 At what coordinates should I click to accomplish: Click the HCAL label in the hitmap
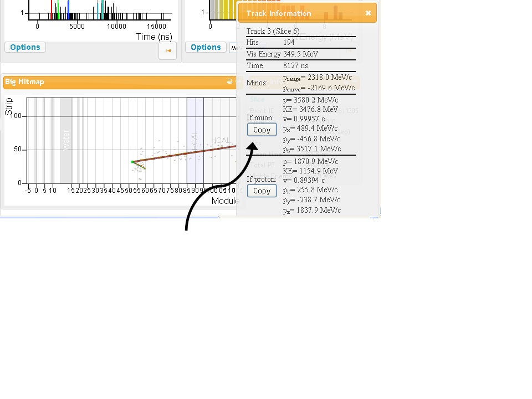point(220,140)
